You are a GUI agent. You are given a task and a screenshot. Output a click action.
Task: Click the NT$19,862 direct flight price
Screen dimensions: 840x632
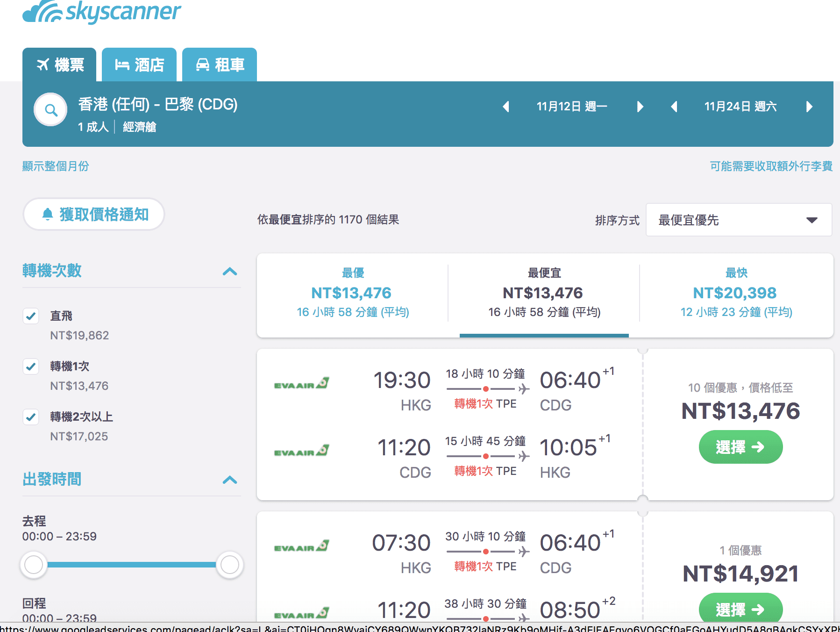[x=79, y=335]
